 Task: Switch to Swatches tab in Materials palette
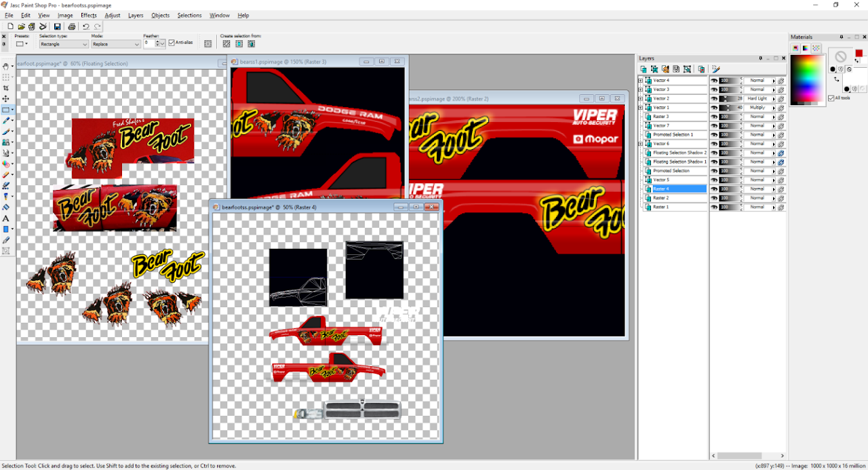(x=816, y=48)
